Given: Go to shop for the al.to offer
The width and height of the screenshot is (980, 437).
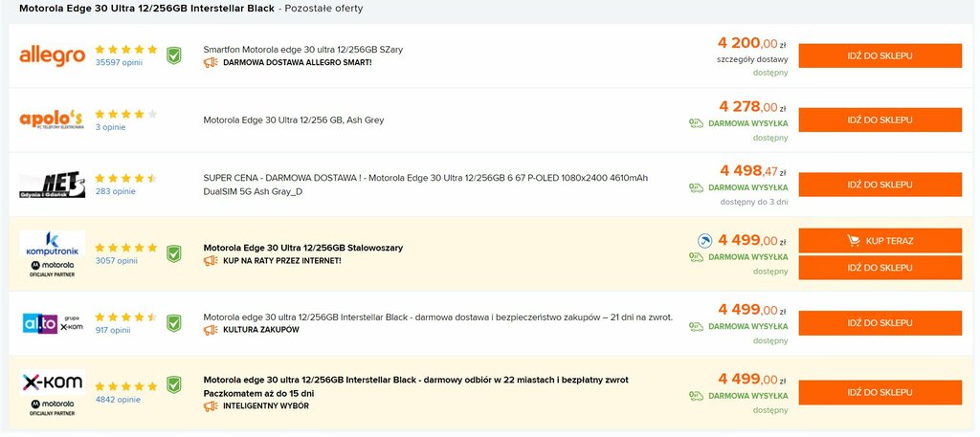Looking at the screenshot, I should (880, 323).
